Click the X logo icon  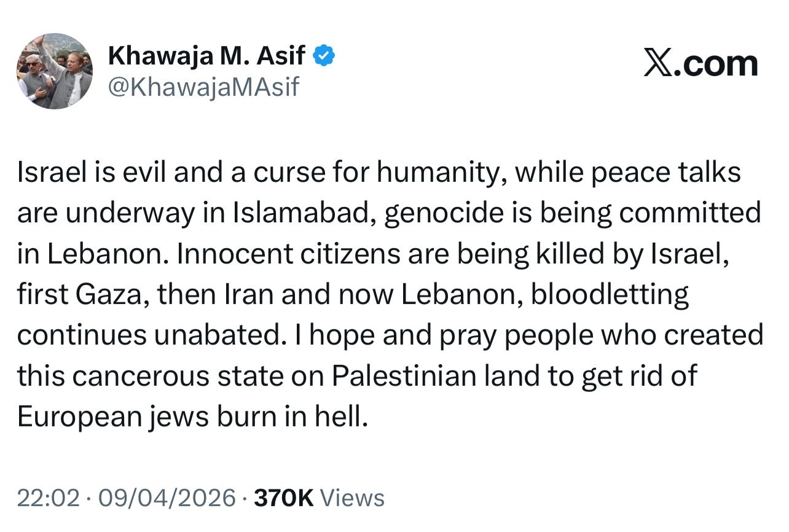pos(659,64)
